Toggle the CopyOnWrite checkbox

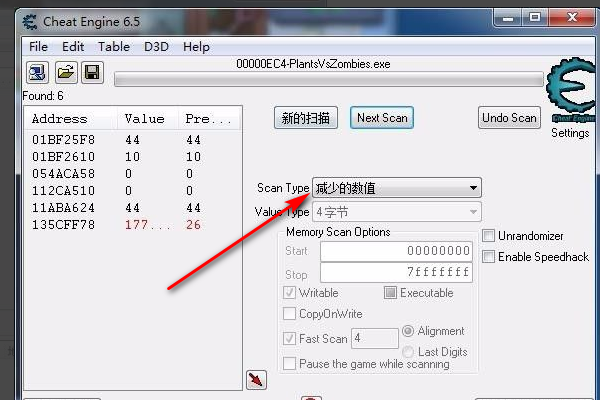[x=289, y=313]
